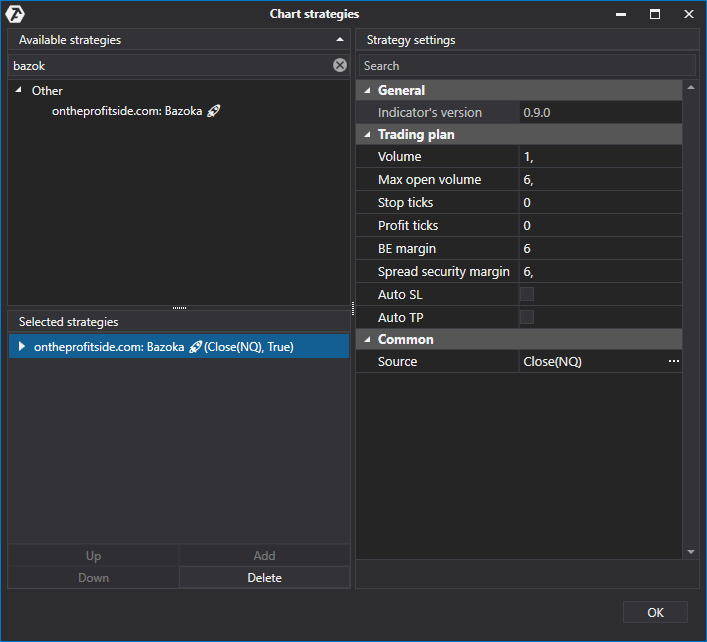Screen dimensions: 707x642
Task: Maximize the Chart strategies window
Action: click(x=655, y=14)
